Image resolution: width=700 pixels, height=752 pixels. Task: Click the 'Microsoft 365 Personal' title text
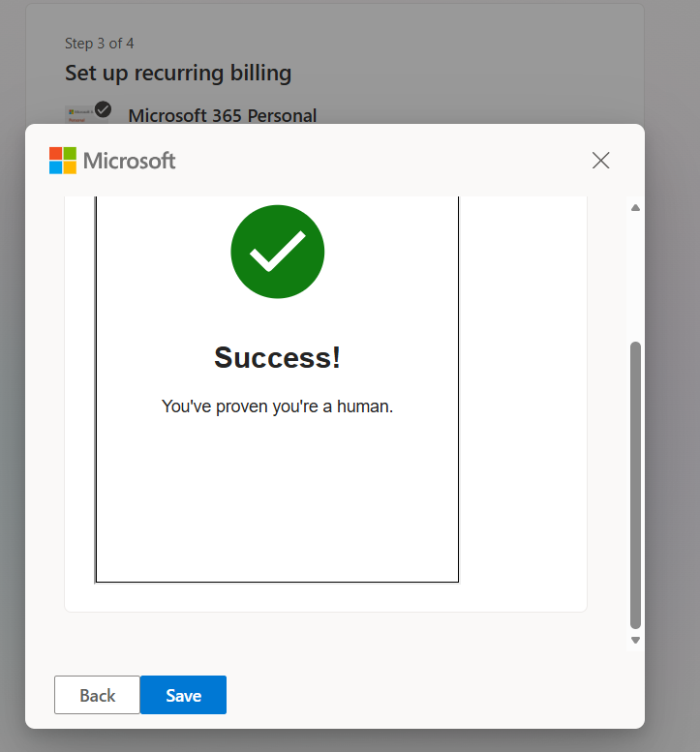(223, 115)
